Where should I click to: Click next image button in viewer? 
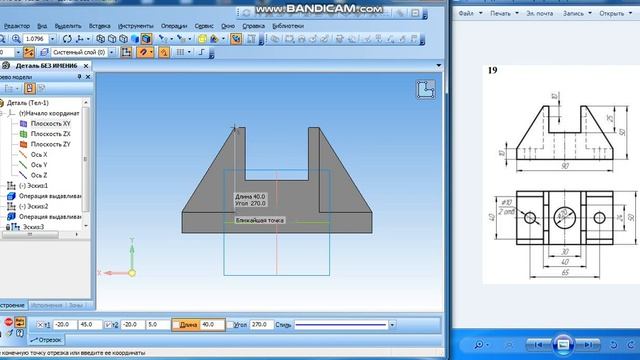[x=588, y=345]
